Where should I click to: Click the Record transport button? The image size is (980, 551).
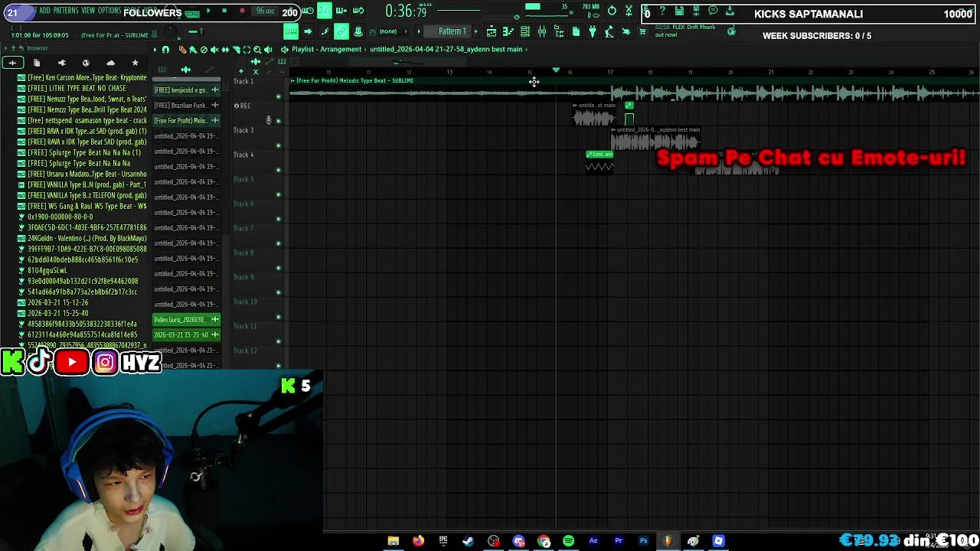(242, 11)
